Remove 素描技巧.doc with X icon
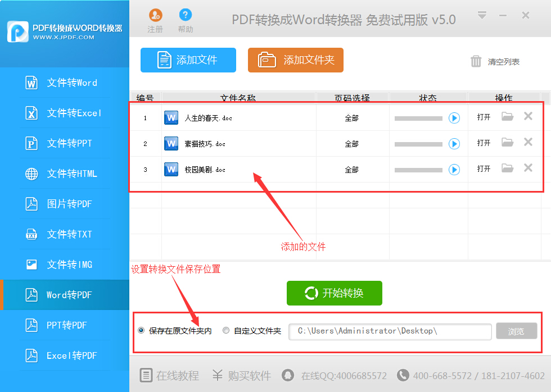 528,142
